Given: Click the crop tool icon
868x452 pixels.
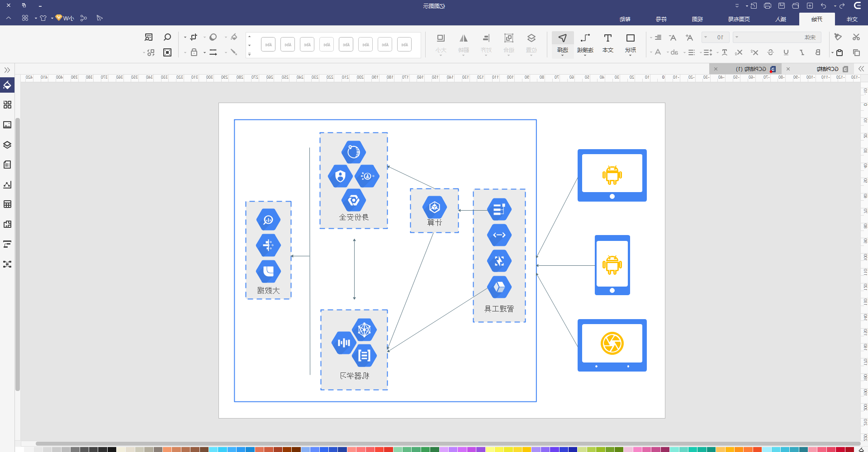Looking at the screenshot, I should point(194,37).
